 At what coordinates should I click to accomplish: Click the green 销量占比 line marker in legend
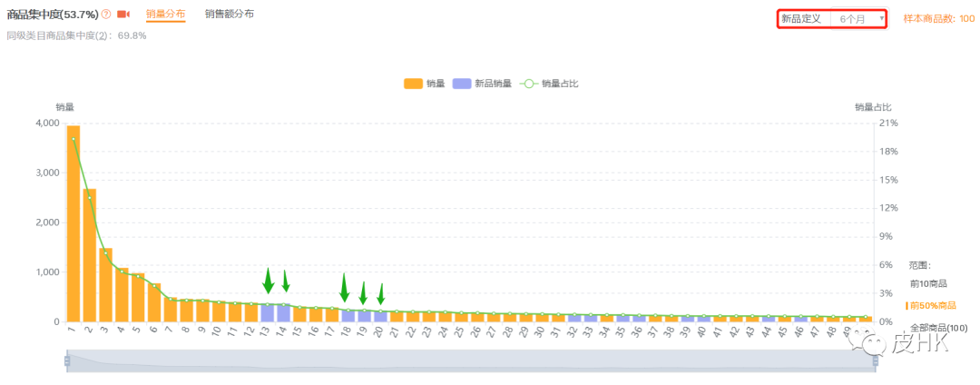tap(528, 84)
